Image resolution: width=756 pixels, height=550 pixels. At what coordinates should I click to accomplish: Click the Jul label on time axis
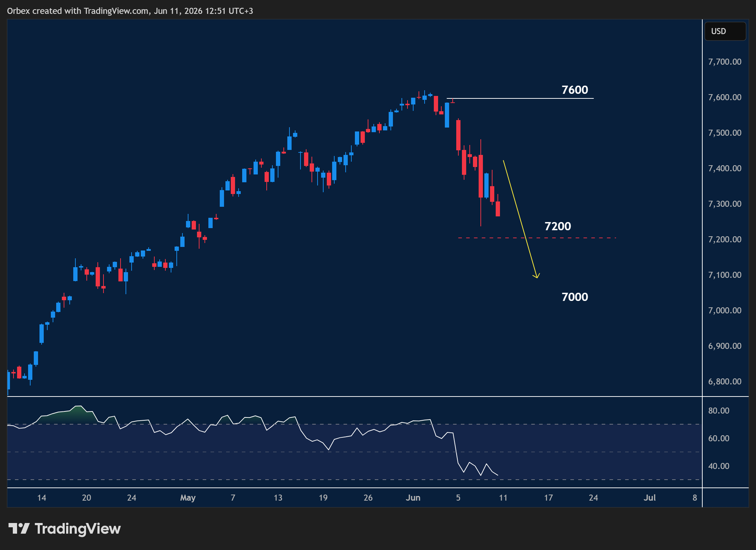pos(650,498)
